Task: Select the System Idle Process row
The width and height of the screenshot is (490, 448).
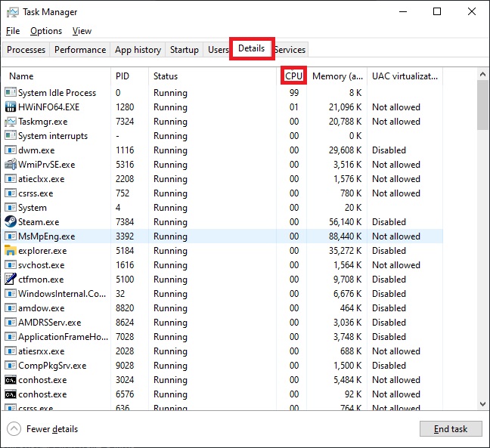Action: (x=57, y=93)
